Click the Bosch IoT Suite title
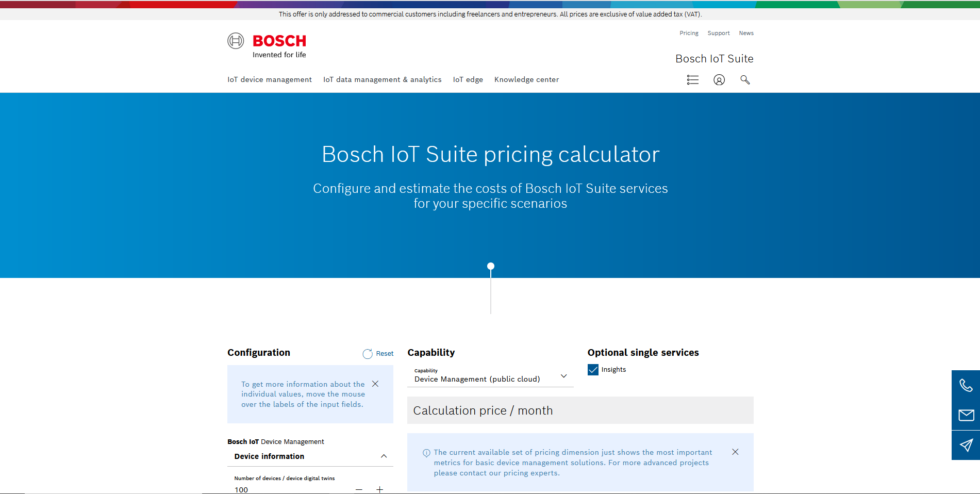The width and height of the screenshot is (980, 494). click(715, 59)
